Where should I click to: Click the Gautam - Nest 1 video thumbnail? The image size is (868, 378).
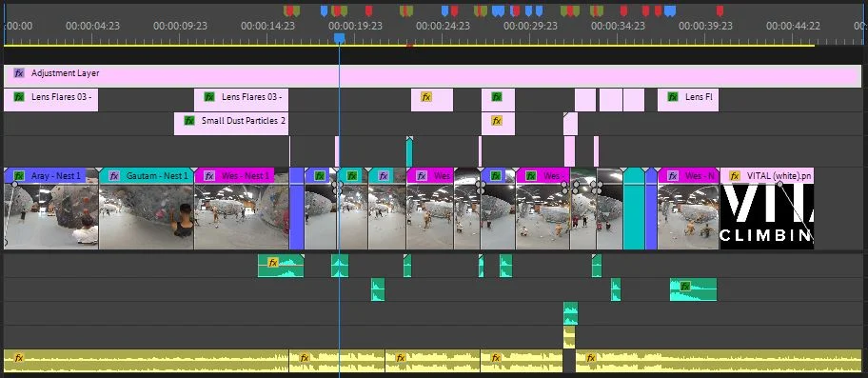click(147, 216)
